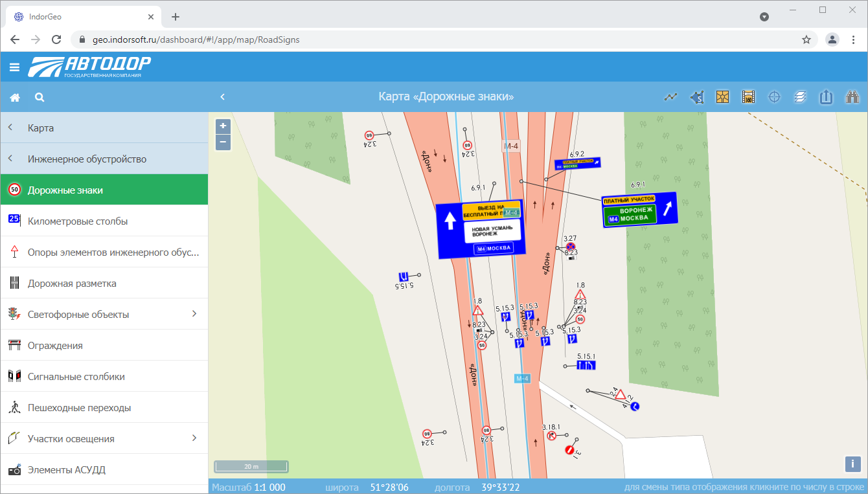This screenshot has height=494, width=868.
Task: Click the 20 m scale bar
Action: pos(251,466)
